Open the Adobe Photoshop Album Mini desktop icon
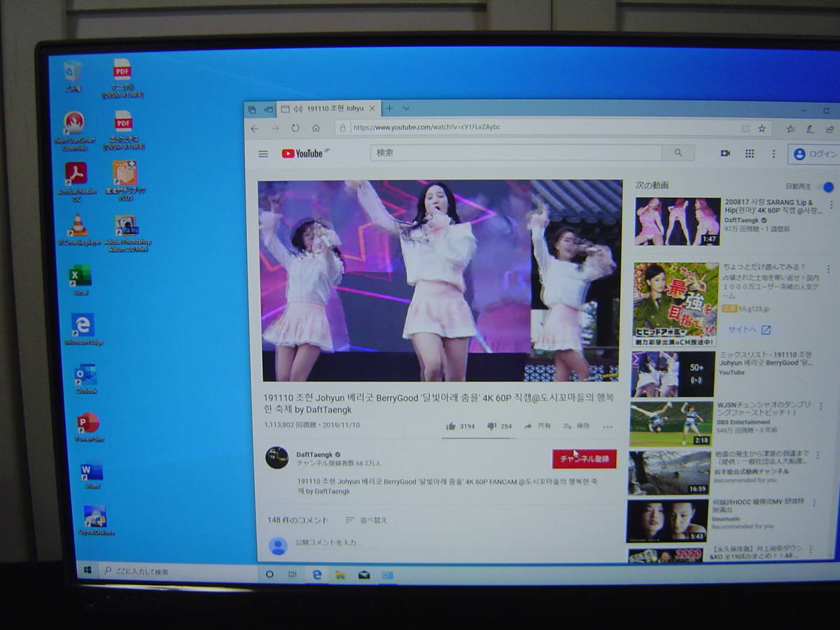This screenshot has height=630, width=840. tap(127, 232)
